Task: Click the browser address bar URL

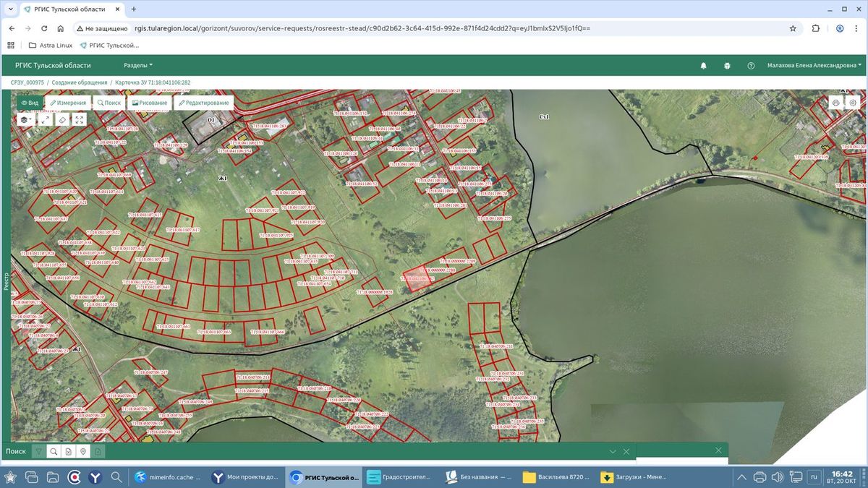Action: coord(362,28)
